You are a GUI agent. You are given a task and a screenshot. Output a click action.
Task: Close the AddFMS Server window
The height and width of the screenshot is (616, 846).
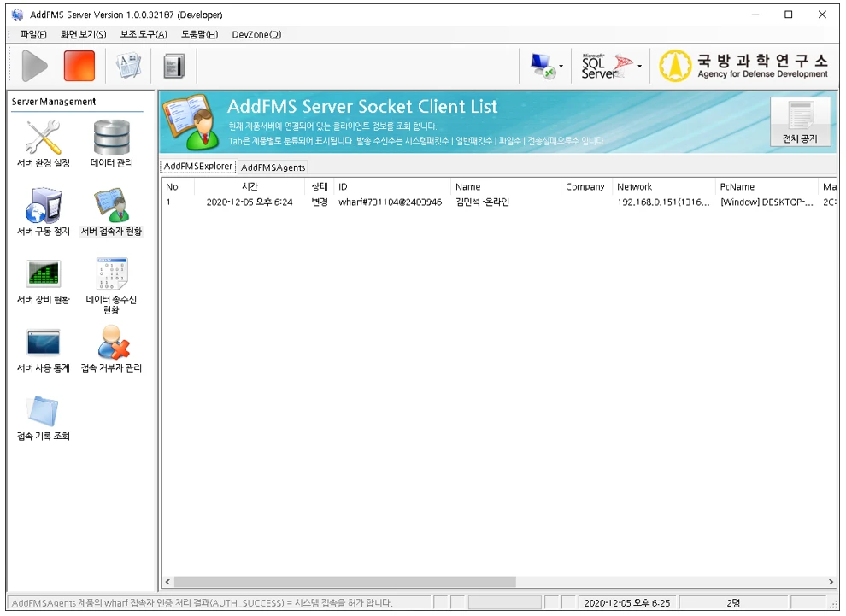pyautogui.click(x=822, y=15)
